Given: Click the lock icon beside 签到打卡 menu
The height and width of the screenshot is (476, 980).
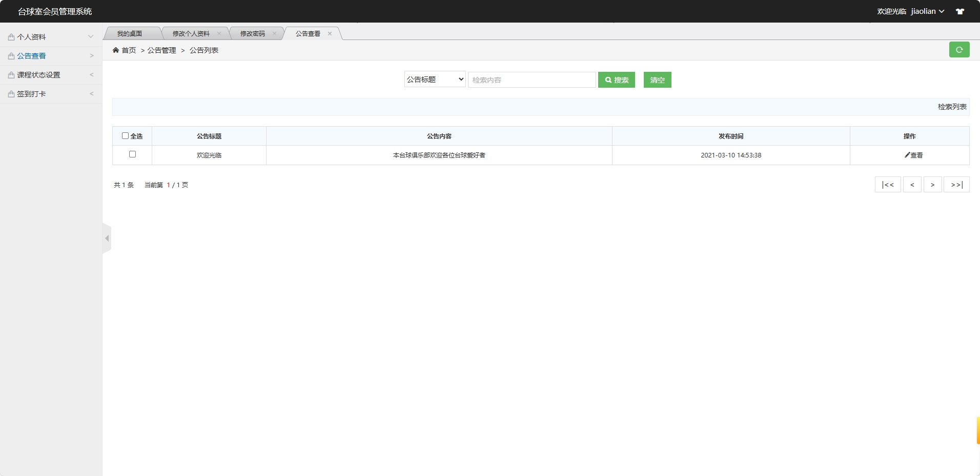Looking at the screenshot, I should click(x=10, y=94).
